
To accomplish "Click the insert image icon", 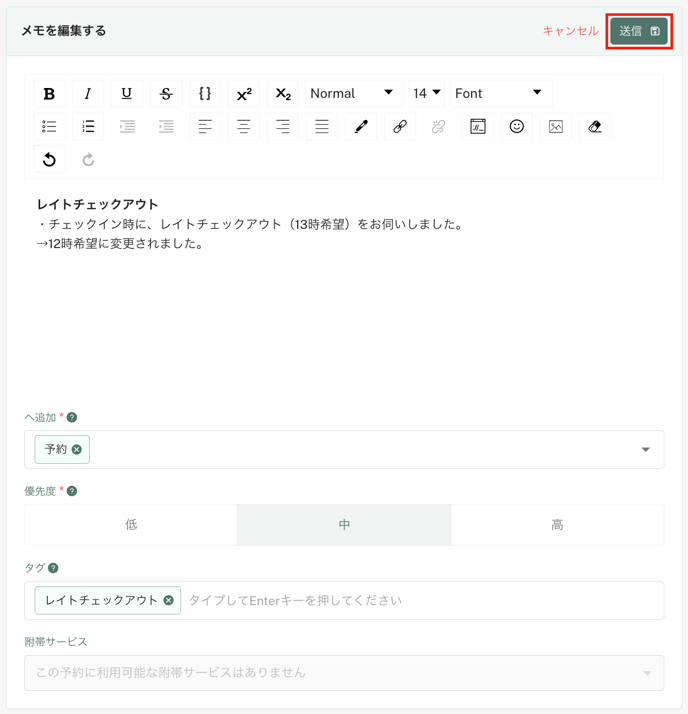I will tap(555, 127).
